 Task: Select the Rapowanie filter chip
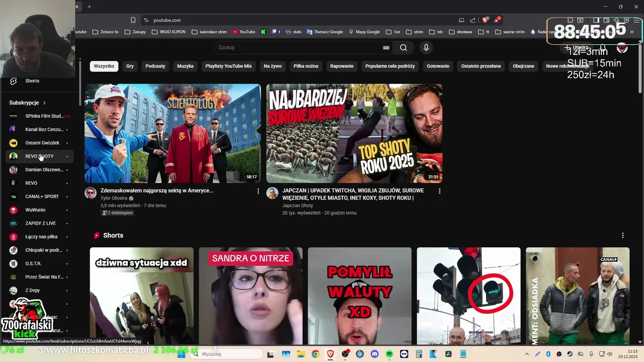pos(342,66)
